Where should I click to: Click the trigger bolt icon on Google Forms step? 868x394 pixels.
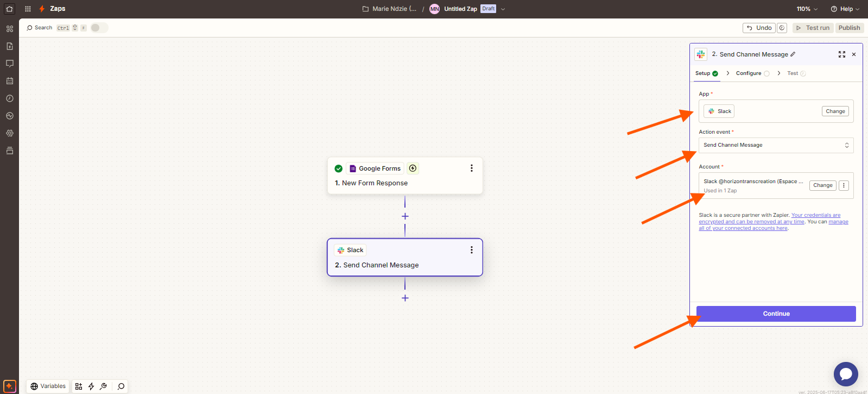(413, 168)
